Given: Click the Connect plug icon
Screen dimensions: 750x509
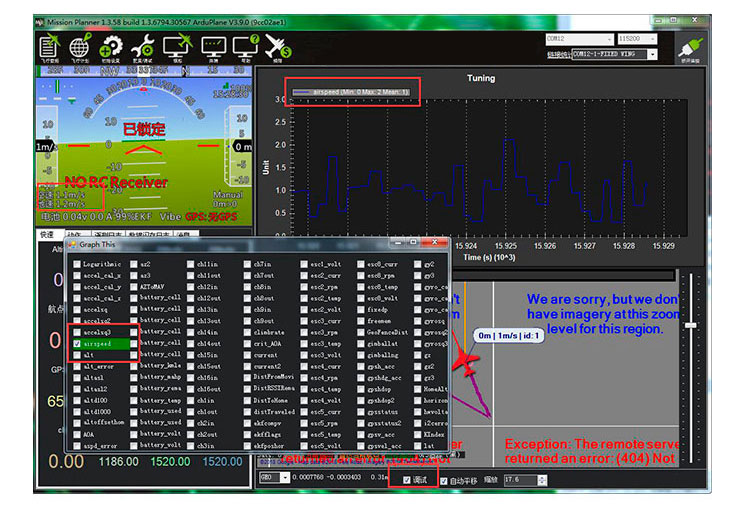Looking at the screenshot, I should pos(689,45).
